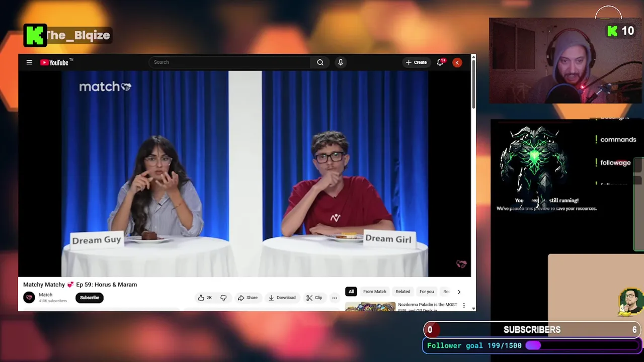Expand more filter chips with right chevron
Screen dimensions: 644x362
click(459, 292)
